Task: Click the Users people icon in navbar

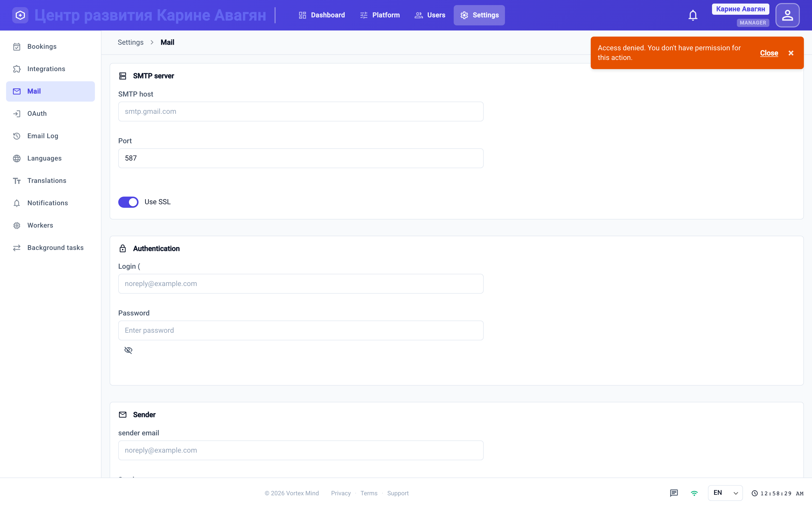Action: [418, 15]
